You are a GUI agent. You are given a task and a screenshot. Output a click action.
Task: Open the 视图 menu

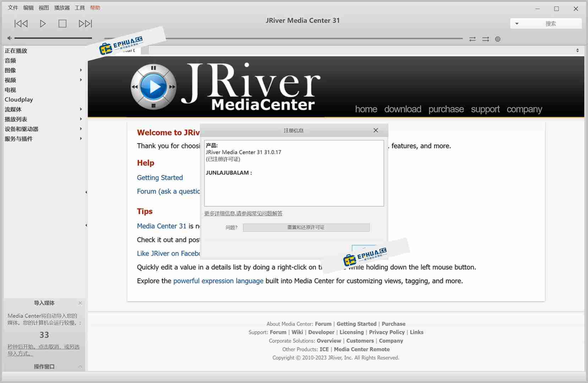pos(44,7)
